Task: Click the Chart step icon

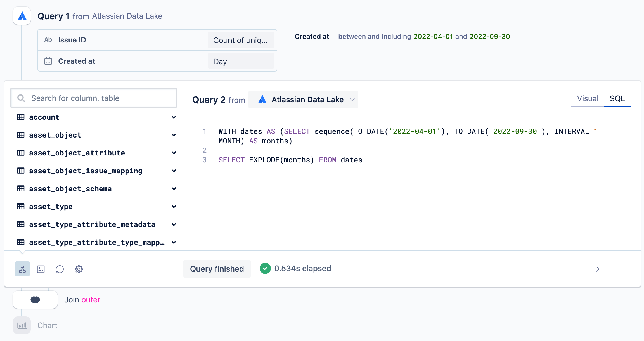Action: click(22, 325)
